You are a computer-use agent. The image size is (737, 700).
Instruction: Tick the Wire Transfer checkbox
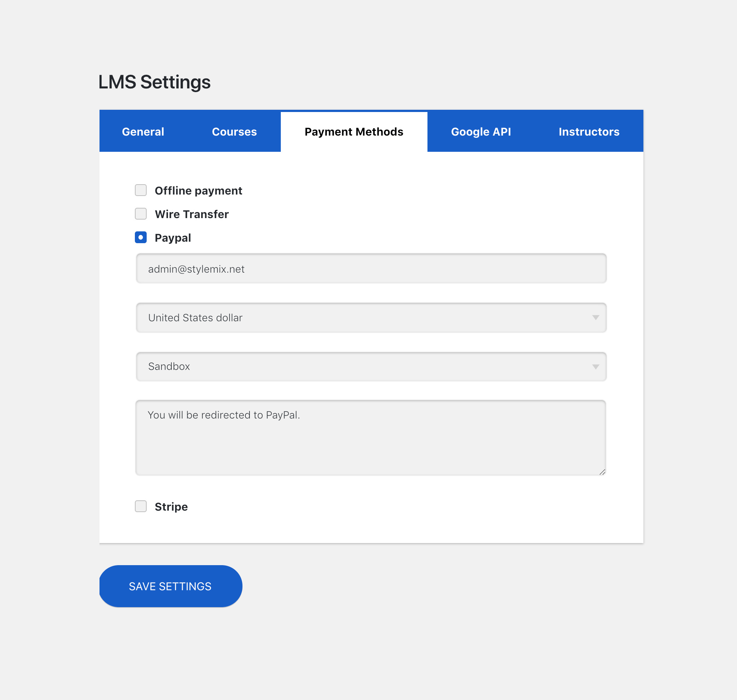pyautogui.click(x=141, y=214)
